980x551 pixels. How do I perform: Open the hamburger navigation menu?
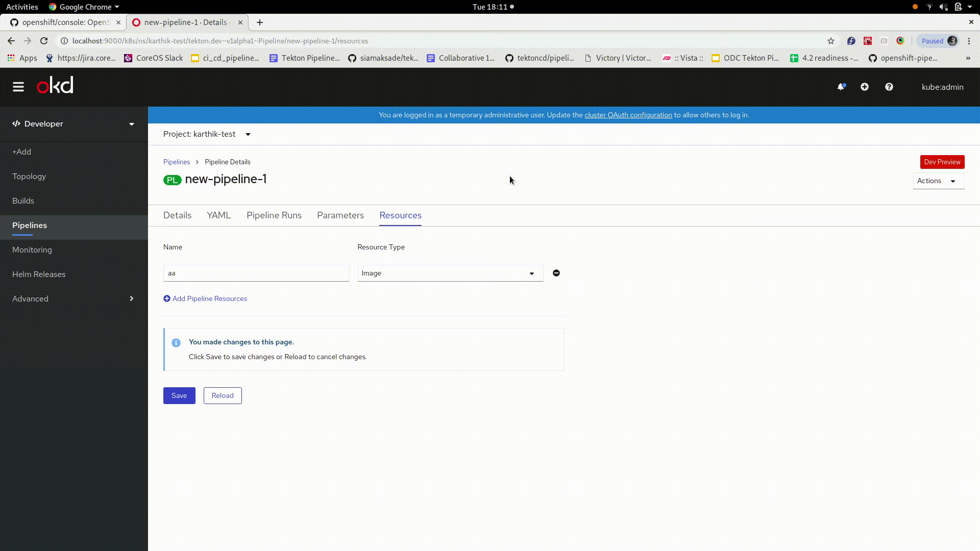point(18,87)
